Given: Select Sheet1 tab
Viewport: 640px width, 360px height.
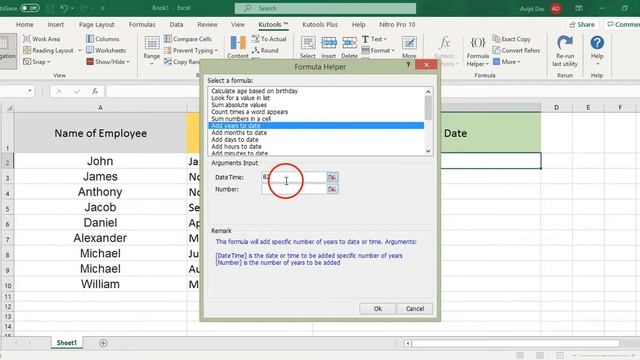Looking at the screenshot, I should tap(67, 342).
